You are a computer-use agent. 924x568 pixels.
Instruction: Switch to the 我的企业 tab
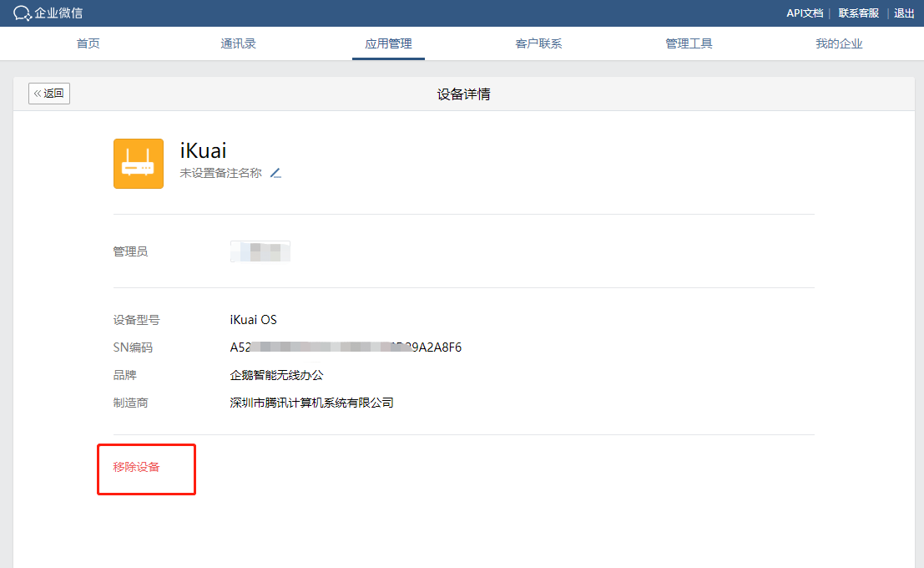(x=839, y=43)
